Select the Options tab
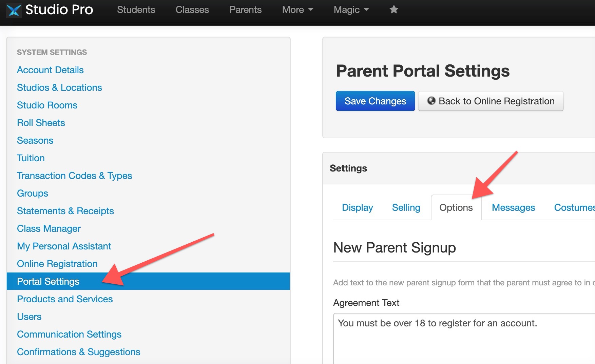The image size is (595, 364). (x=456, y=207)
